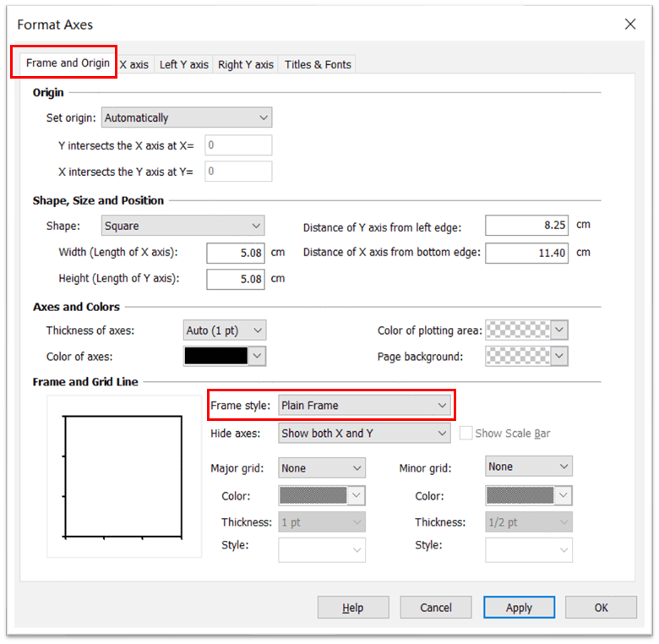This screenshot has height=644, width=659.
Task: Expand the Hide axes dropdown
Action: (364, 434)
